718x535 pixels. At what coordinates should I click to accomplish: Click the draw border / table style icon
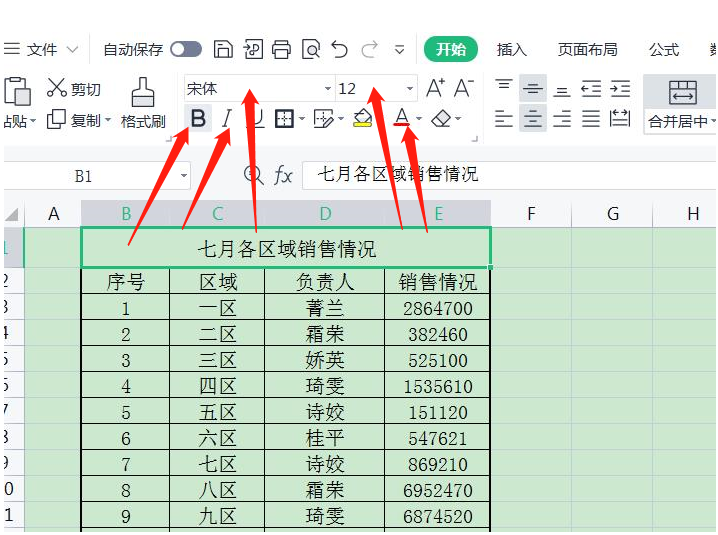tap(323, 119)
